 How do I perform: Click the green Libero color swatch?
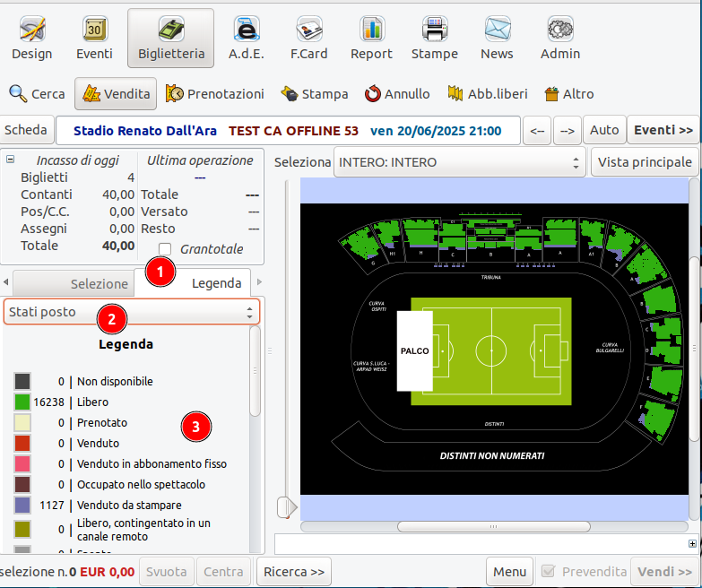click(x=22, y=402)
